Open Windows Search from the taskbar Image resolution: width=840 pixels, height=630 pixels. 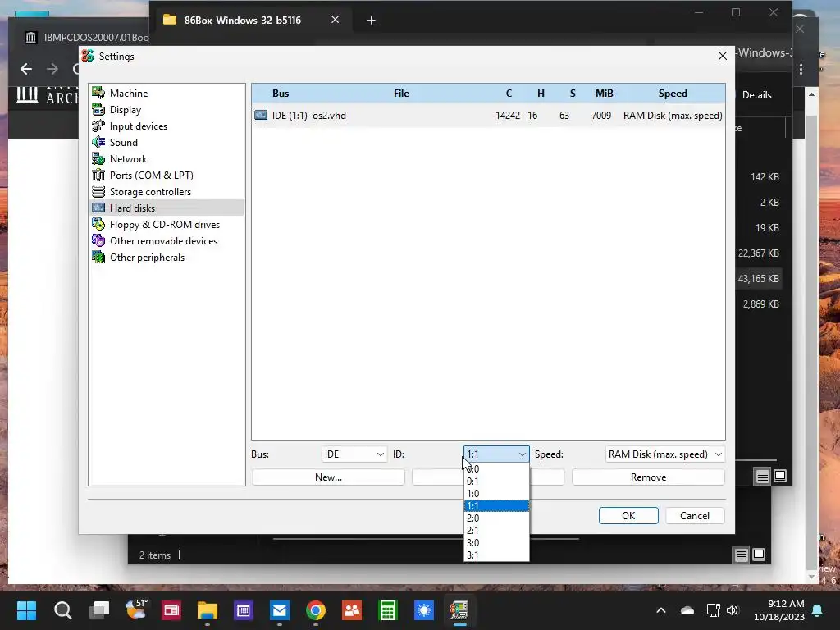coord(62,610)
